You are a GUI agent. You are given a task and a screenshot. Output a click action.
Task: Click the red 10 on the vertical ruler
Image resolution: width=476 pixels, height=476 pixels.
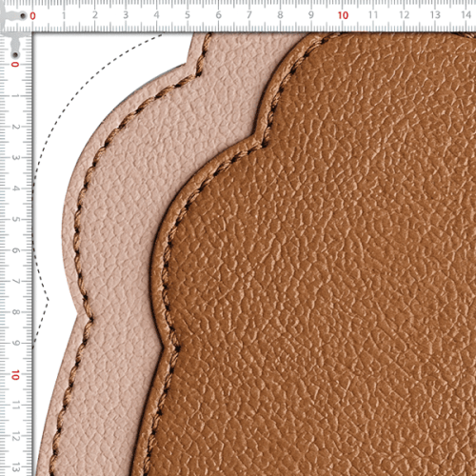pyautogui.click(x=15, y=375)
